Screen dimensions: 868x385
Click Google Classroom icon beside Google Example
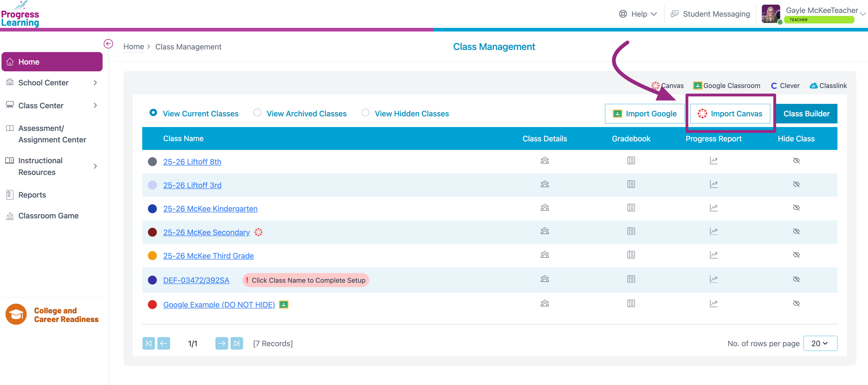[284, 305]
